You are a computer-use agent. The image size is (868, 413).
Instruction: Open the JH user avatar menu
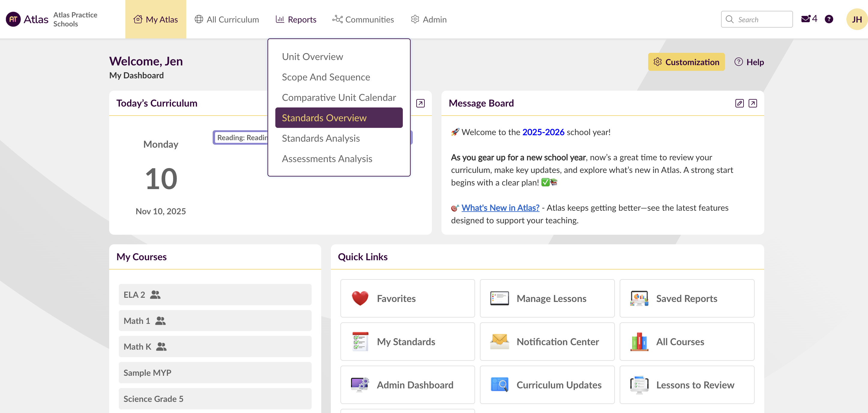[x=856, y=19]
